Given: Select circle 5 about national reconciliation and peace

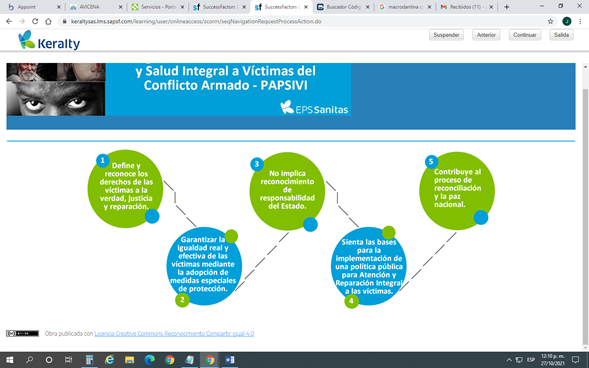Looking at the screenshot, I should [x=457, y=190].
